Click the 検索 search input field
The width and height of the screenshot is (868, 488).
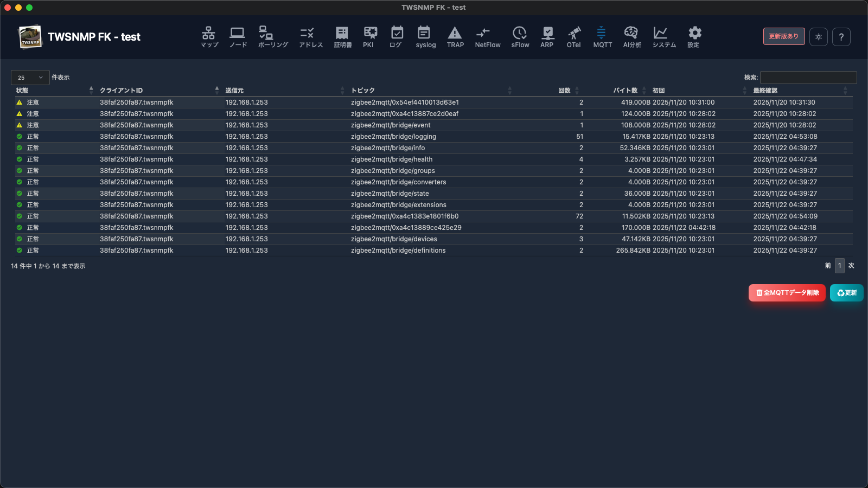[x=808, y=78]
